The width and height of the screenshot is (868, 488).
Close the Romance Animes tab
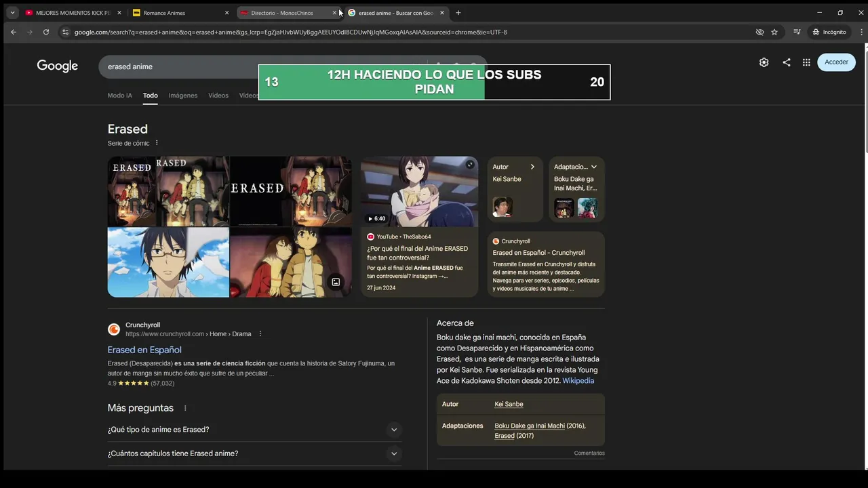(x=226, y=13)
